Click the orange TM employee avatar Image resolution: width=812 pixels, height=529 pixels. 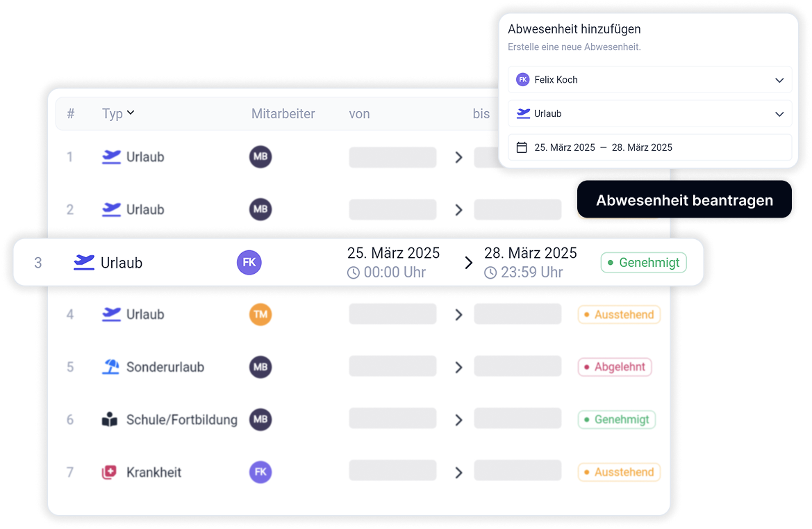pyautogui.click(x=260, y=315)
